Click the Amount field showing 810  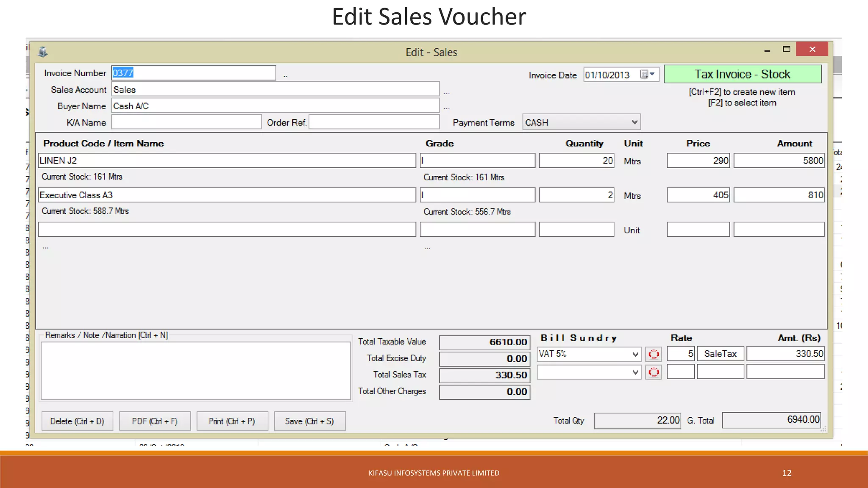coord(779,195)
